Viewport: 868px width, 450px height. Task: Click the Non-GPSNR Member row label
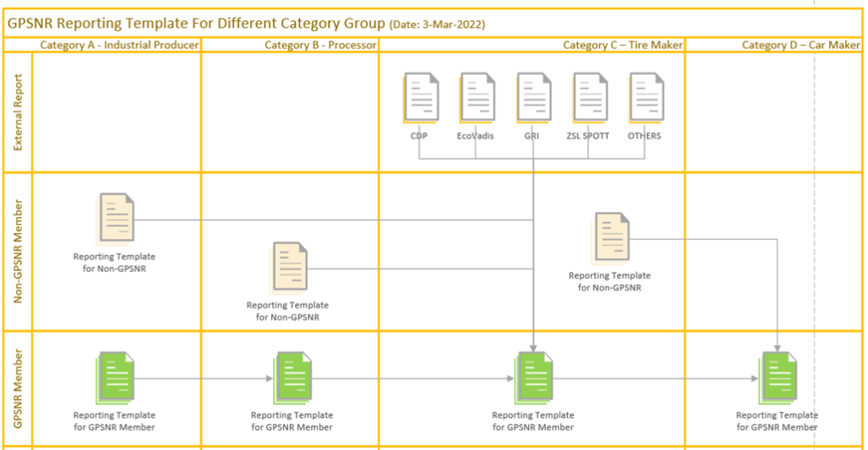[x=19, y=251]
